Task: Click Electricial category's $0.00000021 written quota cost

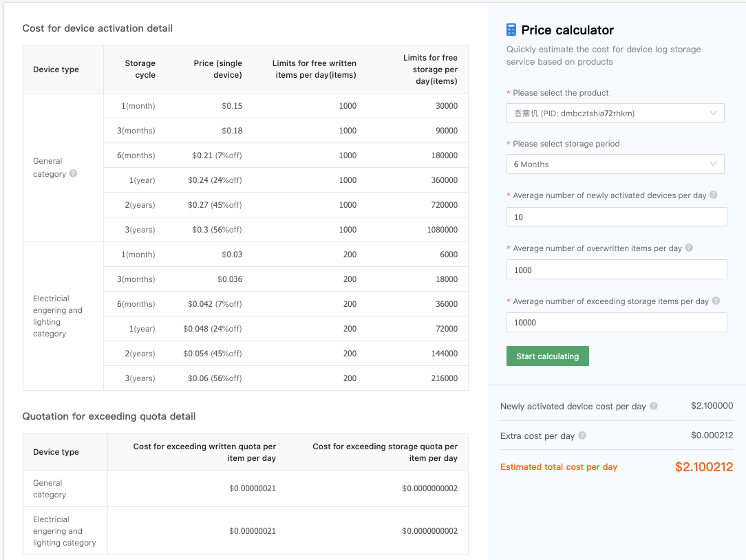Action: click(253, 531)
